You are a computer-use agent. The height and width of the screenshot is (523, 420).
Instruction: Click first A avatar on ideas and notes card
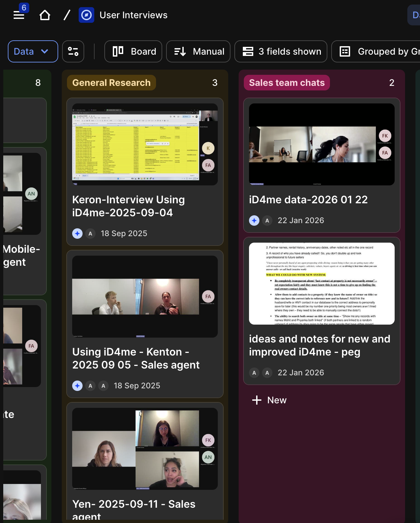pos(254,373)
